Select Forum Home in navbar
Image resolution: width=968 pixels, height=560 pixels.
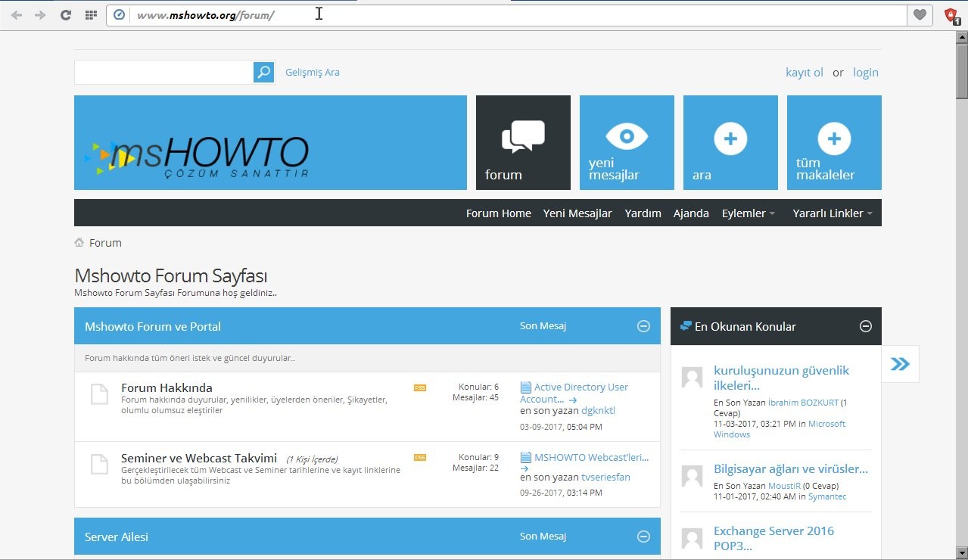click(x=499, y=213)
